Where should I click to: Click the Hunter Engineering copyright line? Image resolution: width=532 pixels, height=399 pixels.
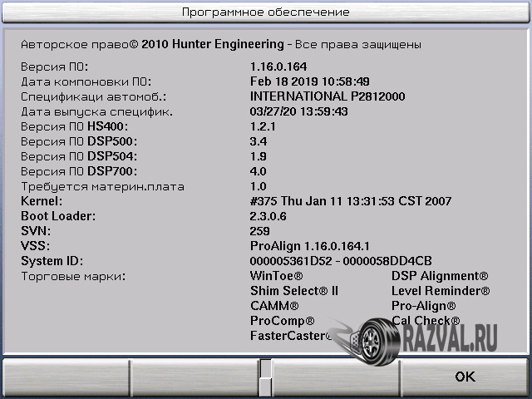click(x=221, y=44)
